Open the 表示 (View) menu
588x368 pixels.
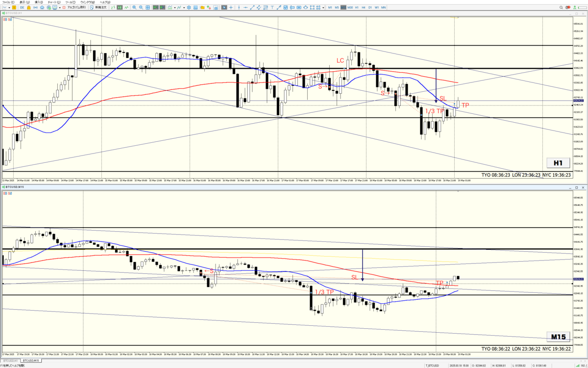pos(24,2)
